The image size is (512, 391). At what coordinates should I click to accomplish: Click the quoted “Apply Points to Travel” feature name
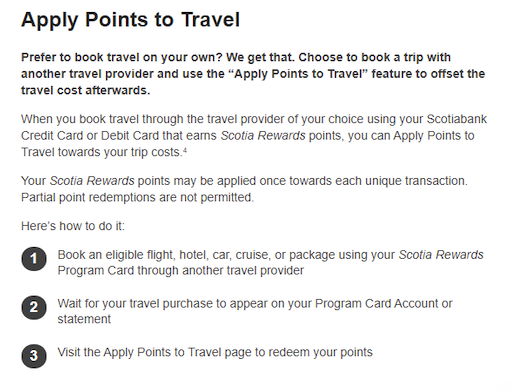pos(298,74)
